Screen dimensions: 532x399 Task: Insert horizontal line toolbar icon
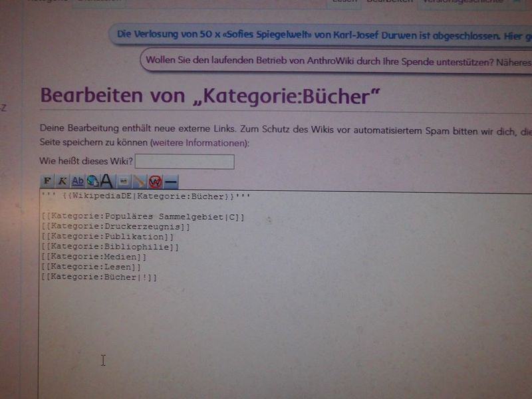171,182
